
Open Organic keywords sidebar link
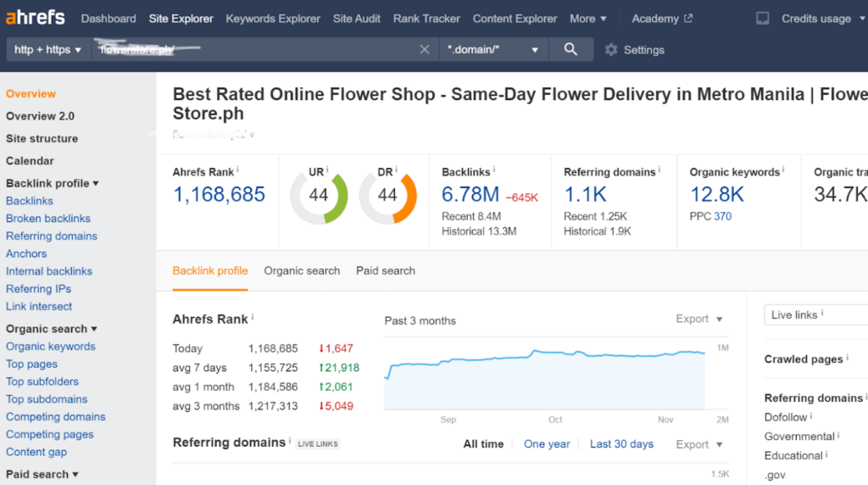tap(50, 347)
